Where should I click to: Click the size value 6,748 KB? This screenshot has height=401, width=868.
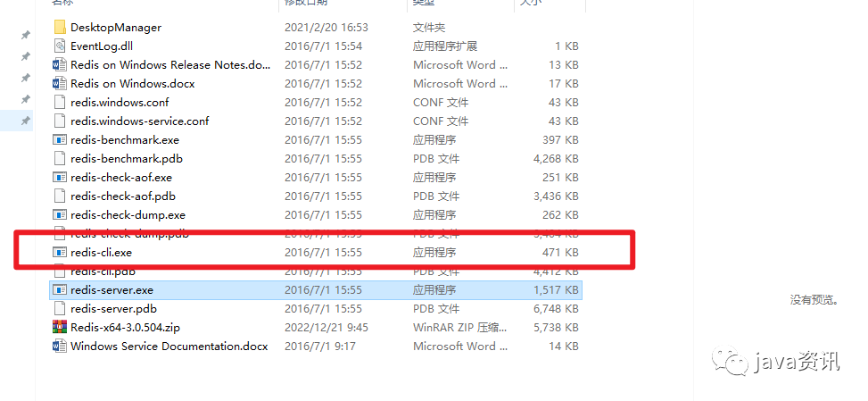(x=556, y=308)
